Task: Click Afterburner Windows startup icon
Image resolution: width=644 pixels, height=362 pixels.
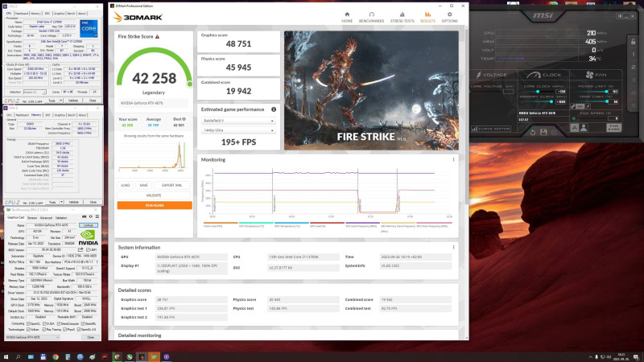Action: 619,16
